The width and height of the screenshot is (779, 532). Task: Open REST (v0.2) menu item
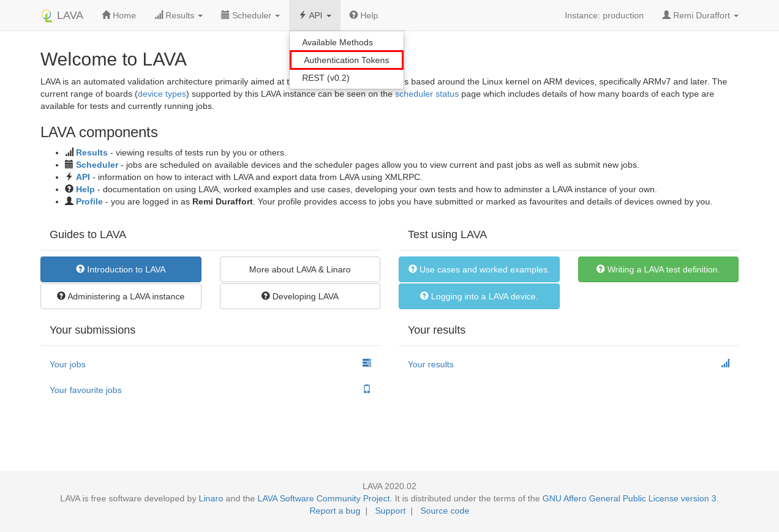326,78
